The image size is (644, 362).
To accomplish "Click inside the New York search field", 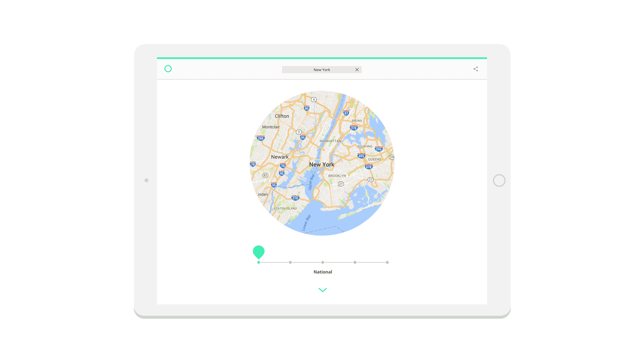I will pos(322,69).
